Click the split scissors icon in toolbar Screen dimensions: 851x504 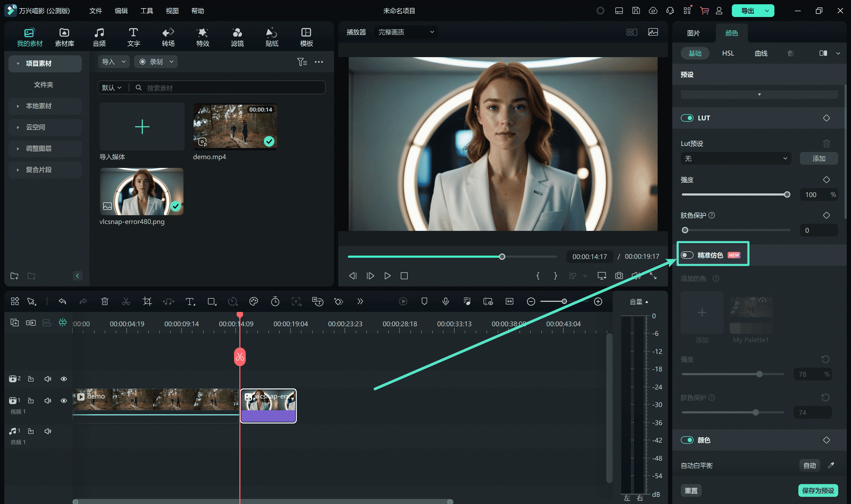tap(126, 301)
